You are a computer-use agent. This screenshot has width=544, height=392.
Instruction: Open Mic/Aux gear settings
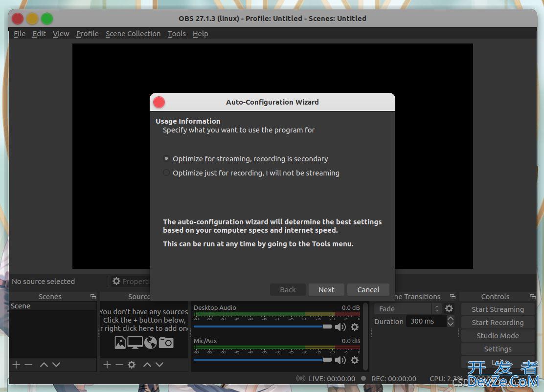click(x=355, y=360)
